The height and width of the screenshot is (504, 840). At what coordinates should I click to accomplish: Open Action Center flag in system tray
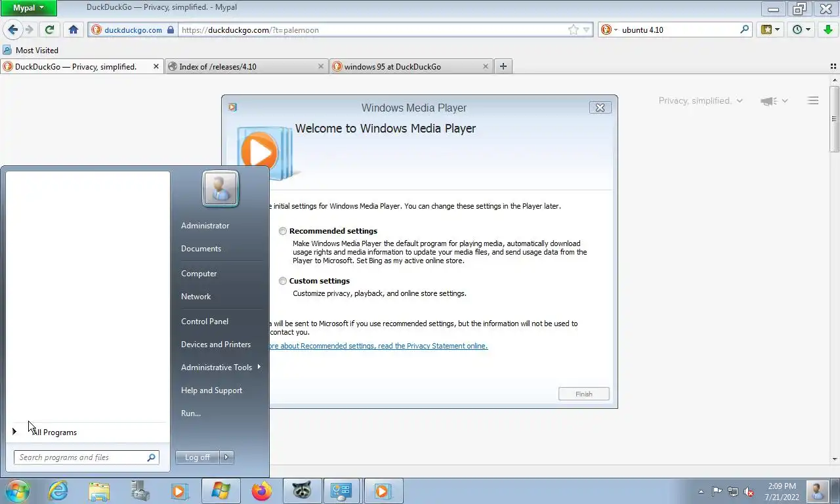[717, 492]
